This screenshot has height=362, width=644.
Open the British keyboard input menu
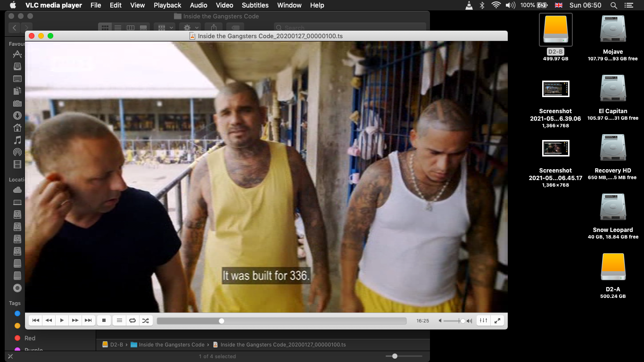pyautogui.click(x=559, y=5)
